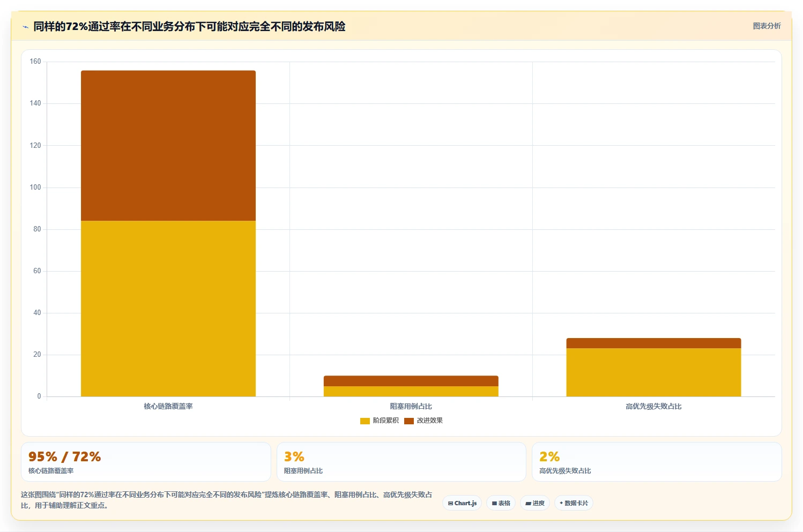
Task: Click the Chart.js tag button
Action: (462, 503)
